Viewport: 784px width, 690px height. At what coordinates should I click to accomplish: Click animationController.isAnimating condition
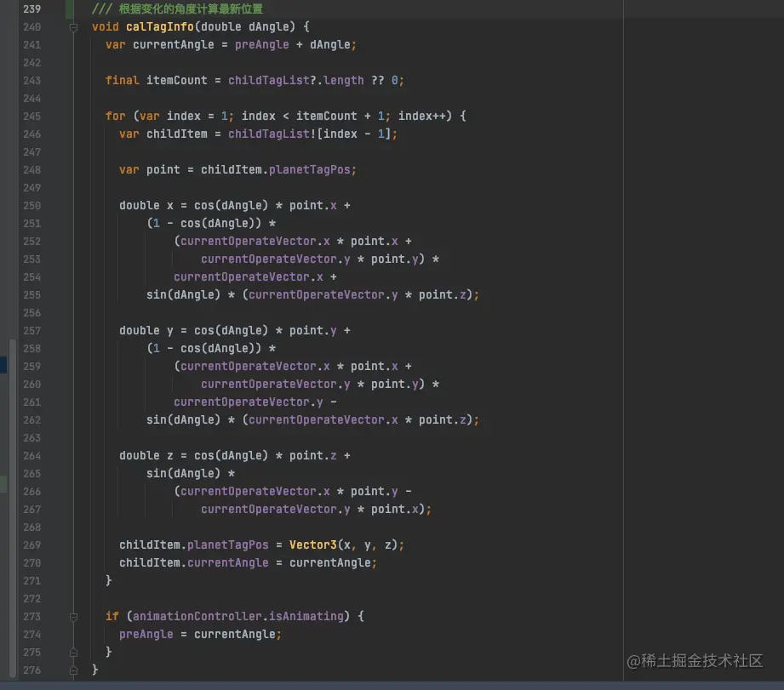238,617
